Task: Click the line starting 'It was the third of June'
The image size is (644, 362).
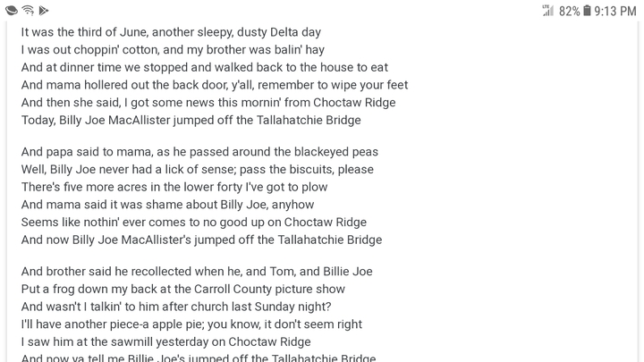Action: [x=171, y=32]
